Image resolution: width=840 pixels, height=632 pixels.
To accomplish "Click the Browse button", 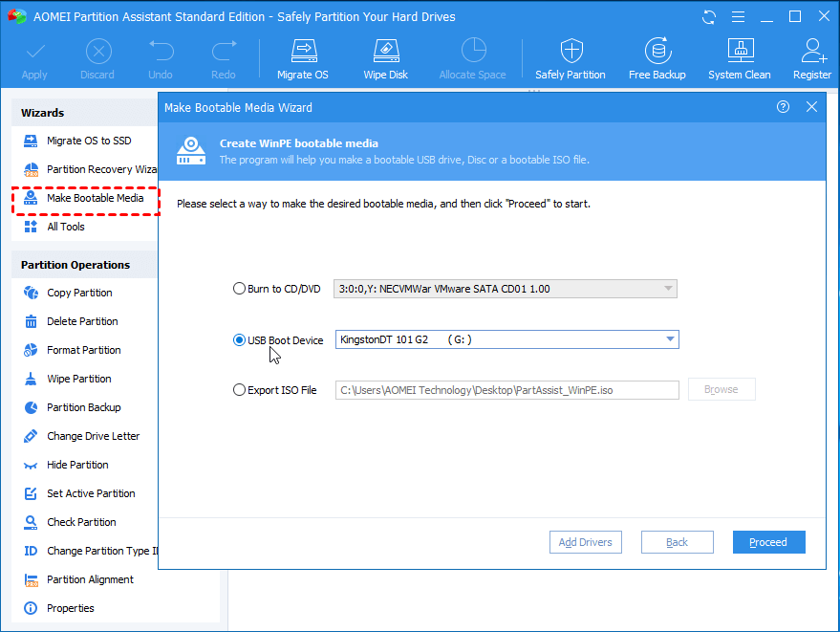I will (x=722, y=390).
